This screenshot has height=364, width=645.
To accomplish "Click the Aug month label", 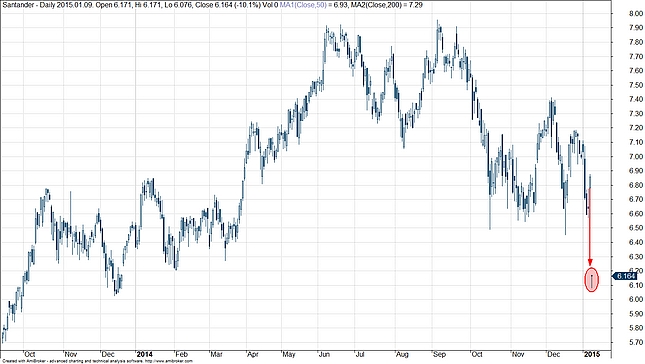I will [402, 354].
